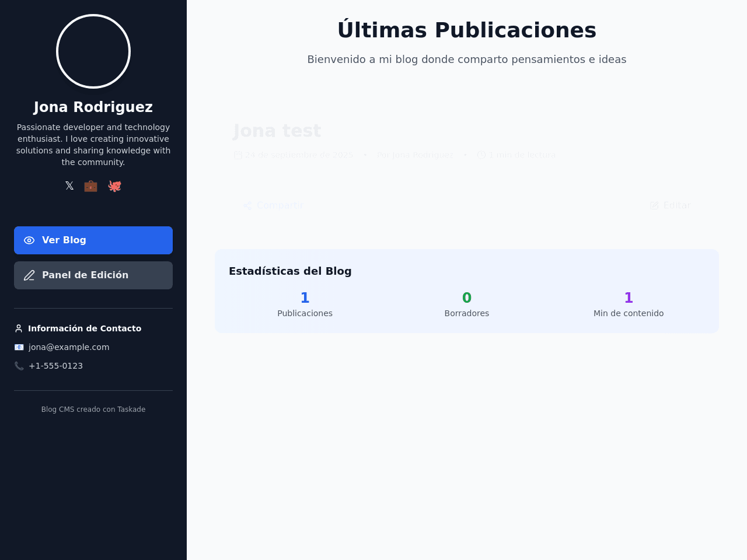Click the Blog CMS creado con Taskade footer

[x=93, y=409]
